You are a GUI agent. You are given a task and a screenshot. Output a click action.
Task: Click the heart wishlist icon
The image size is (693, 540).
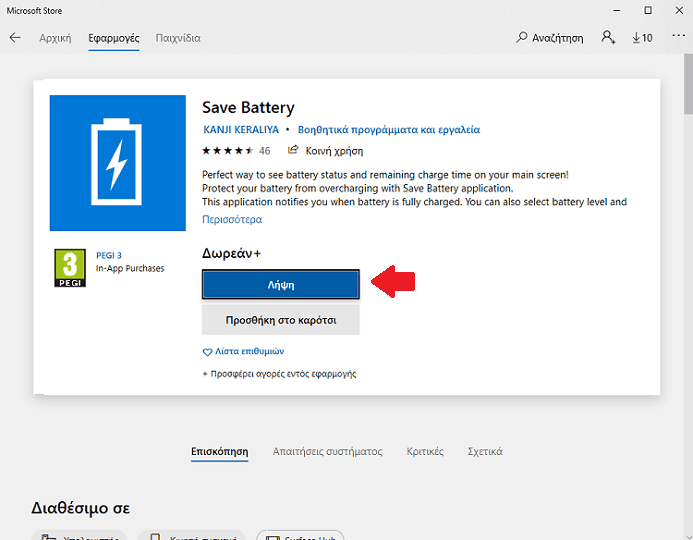(207, 352)
